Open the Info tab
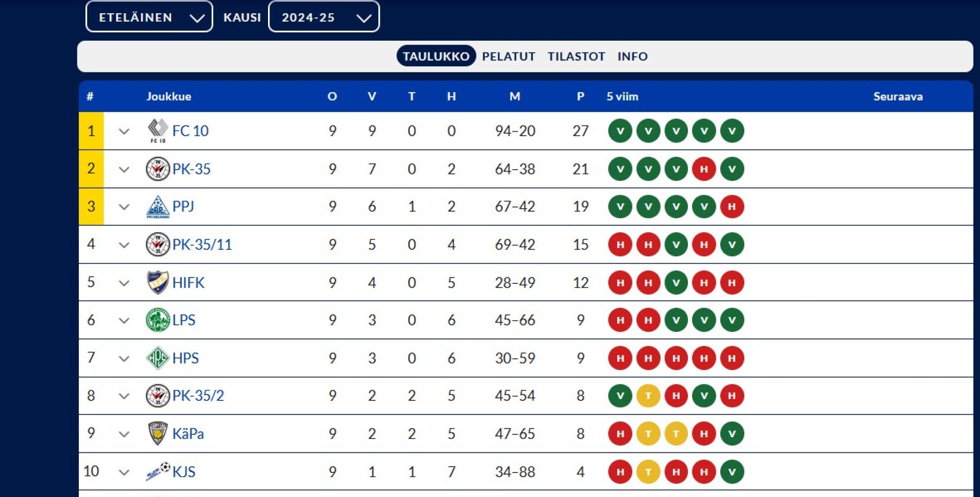 click(x=632, y=56)
